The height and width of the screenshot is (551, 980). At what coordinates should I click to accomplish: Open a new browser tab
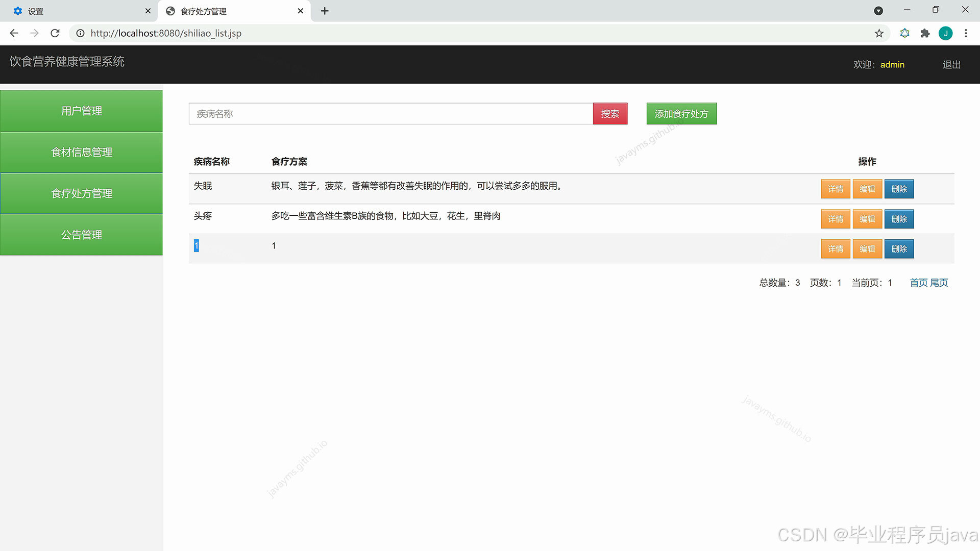325,11
